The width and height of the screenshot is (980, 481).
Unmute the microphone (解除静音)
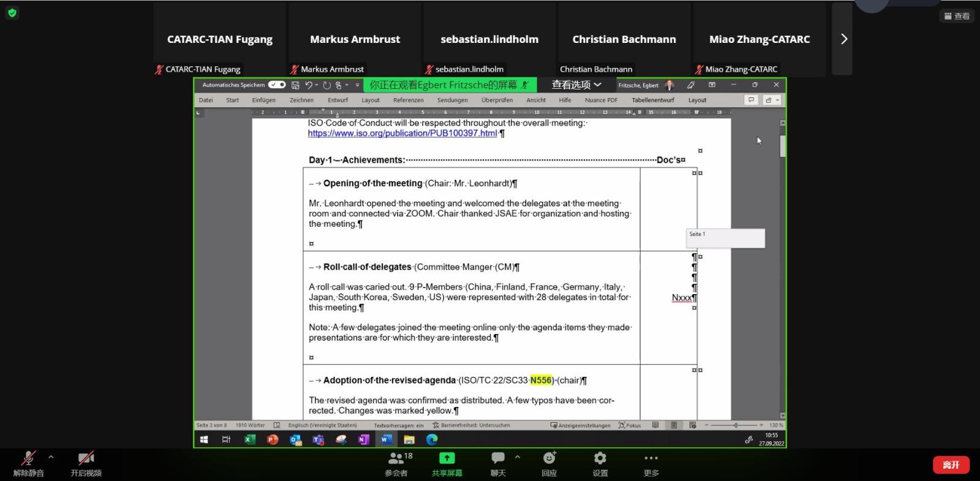coord(28,458)
